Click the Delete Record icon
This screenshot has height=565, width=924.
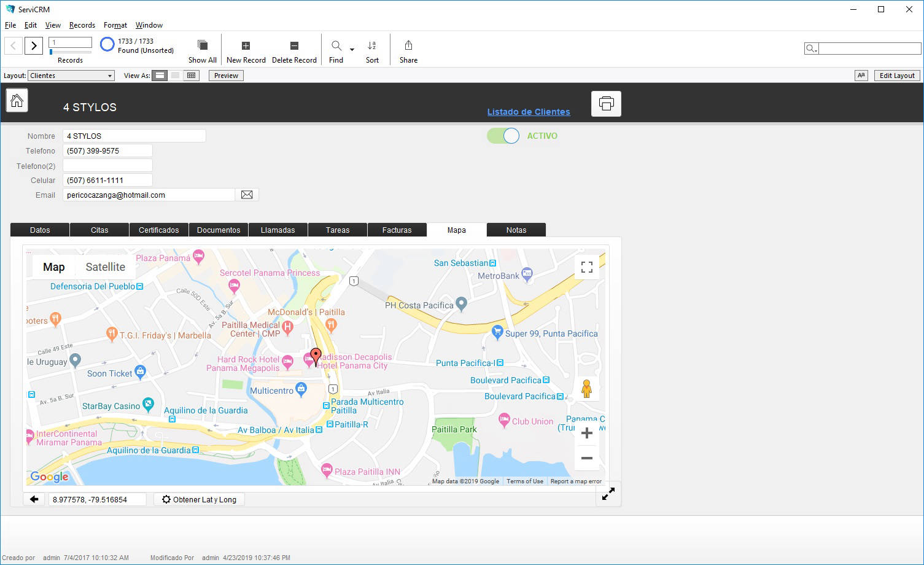(x=294, y=45)
